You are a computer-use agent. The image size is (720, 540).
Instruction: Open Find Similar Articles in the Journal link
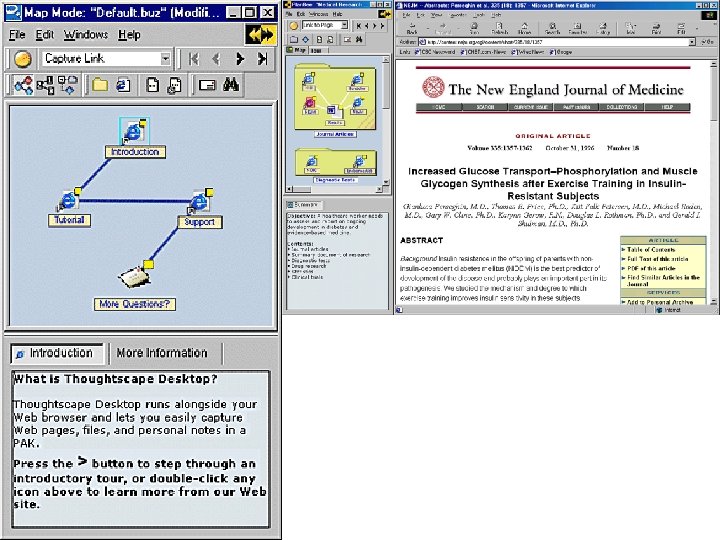coord(663,280)
